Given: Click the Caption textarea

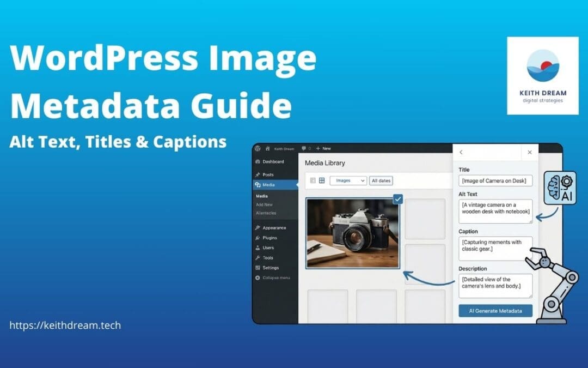Looking at the screenshot, I should (x=495, y=248).
